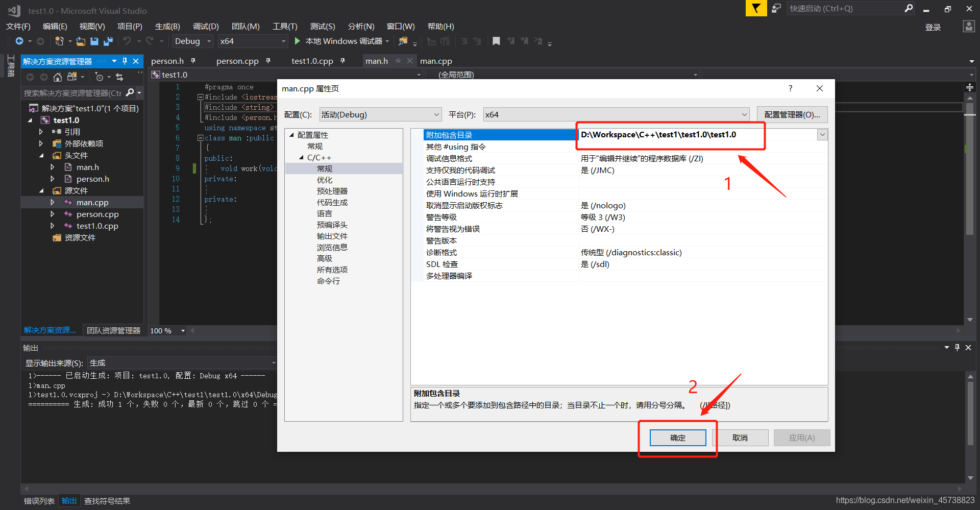
Task: Click the bookmark toggle icon in toolbar
Action: 496,41
